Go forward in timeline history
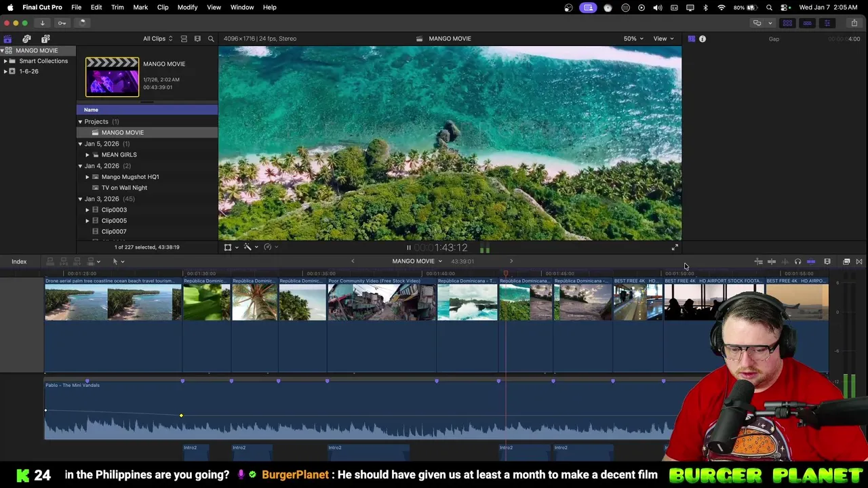Image resolution: width=868 pixels, height=488 pixels. point(511,261)
